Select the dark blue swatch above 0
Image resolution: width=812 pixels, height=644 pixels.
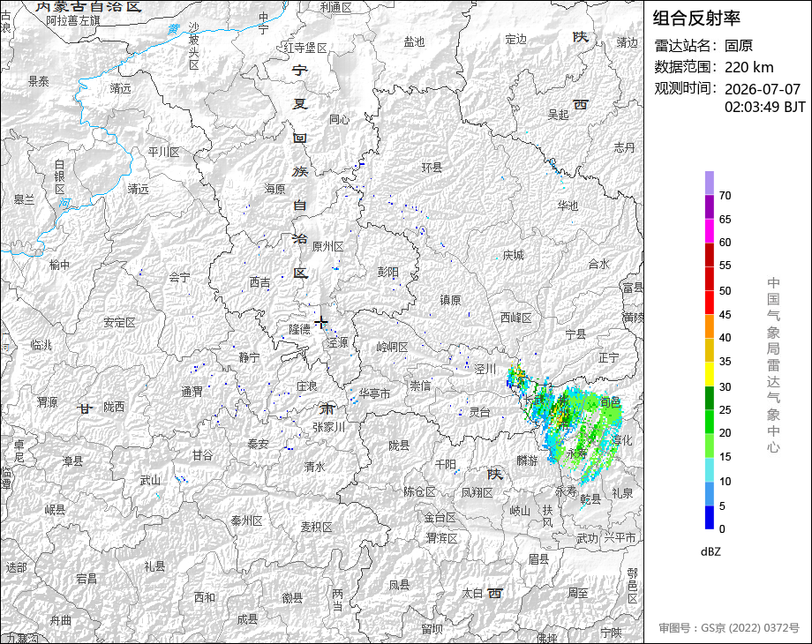(x=710, y=517)
